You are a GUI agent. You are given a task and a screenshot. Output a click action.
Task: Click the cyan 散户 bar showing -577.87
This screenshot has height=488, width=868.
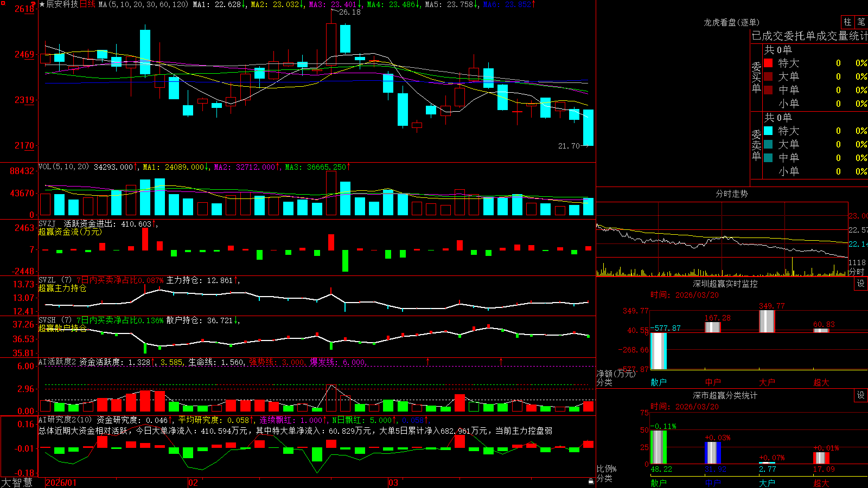[659, 351]
